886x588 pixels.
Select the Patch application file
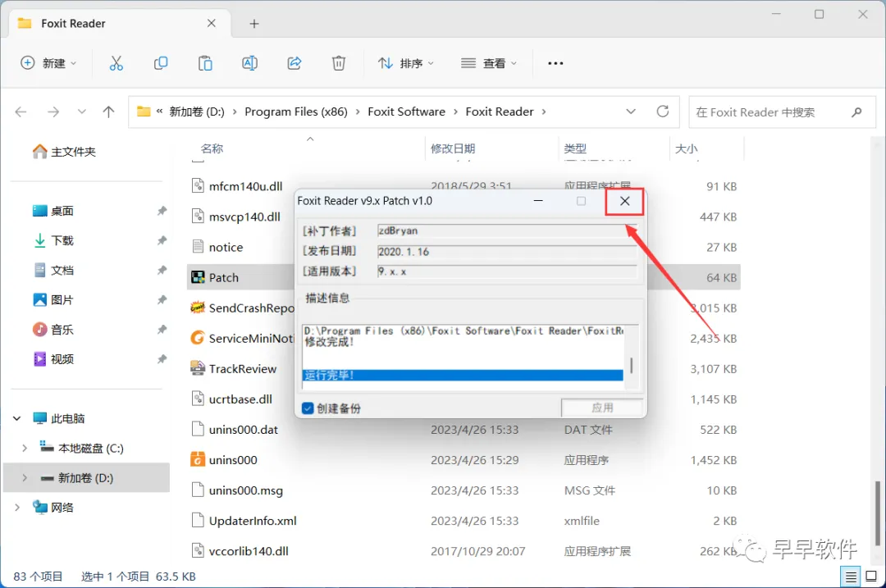[x=223, y=278]
